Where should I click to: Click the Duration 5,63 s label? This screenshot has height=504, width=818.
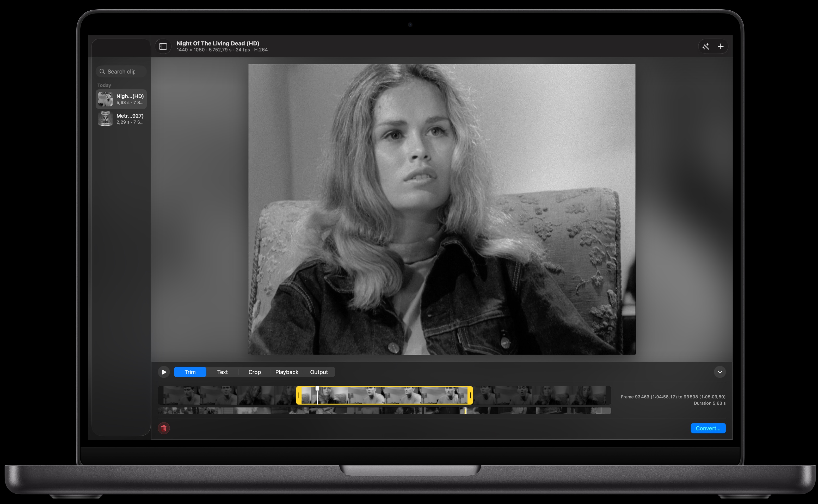(x=710, y=403)
